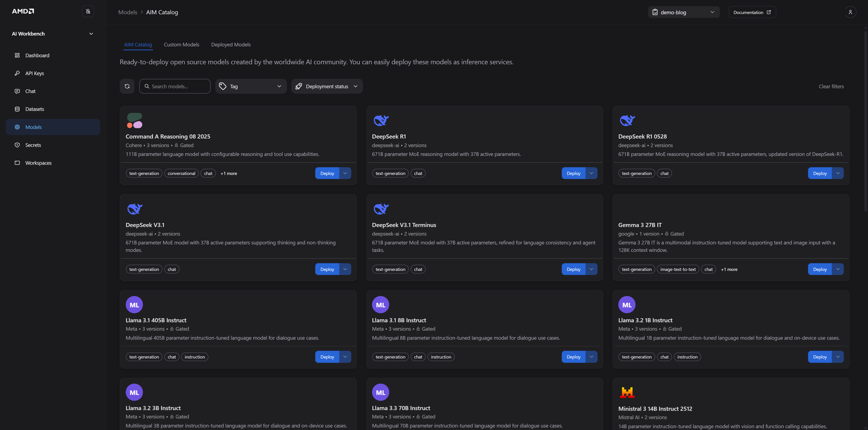
Task: Deploy the DeepSeek V3.1 Terminus model
Action: coord(573,269)
